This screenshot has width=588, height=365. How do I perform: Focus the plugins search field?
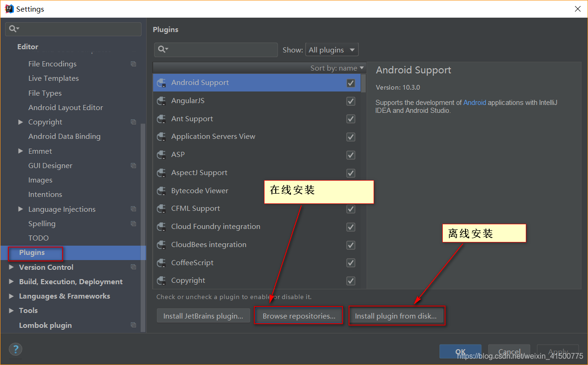point(216,50)
